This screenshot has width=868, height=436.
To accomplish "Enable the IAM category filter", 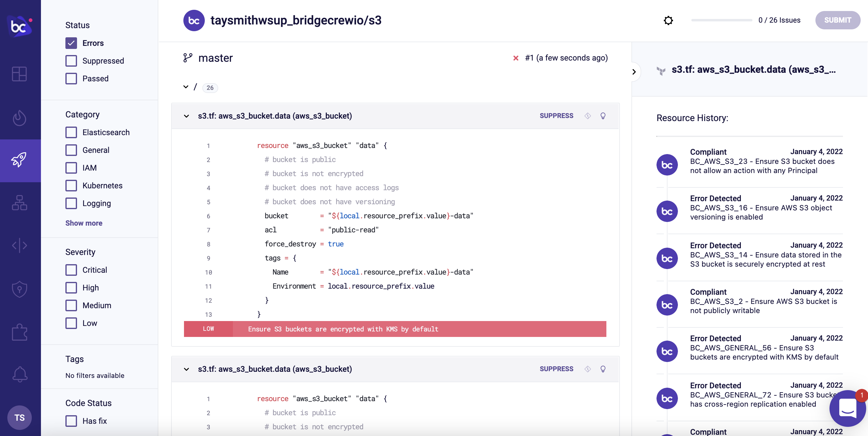I will coord(71,168).
